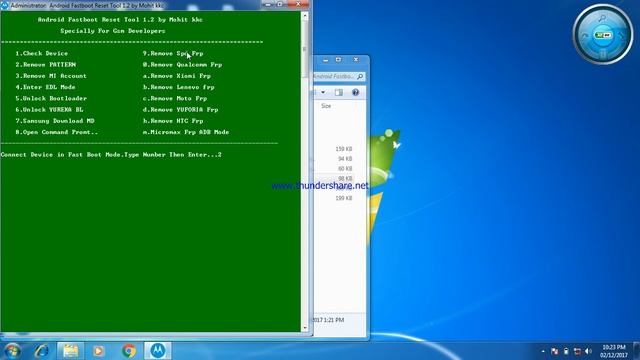The width and height of the screenshot is (640, 360).
Task: Open Explorer help question mark icon
Action: 356,92
